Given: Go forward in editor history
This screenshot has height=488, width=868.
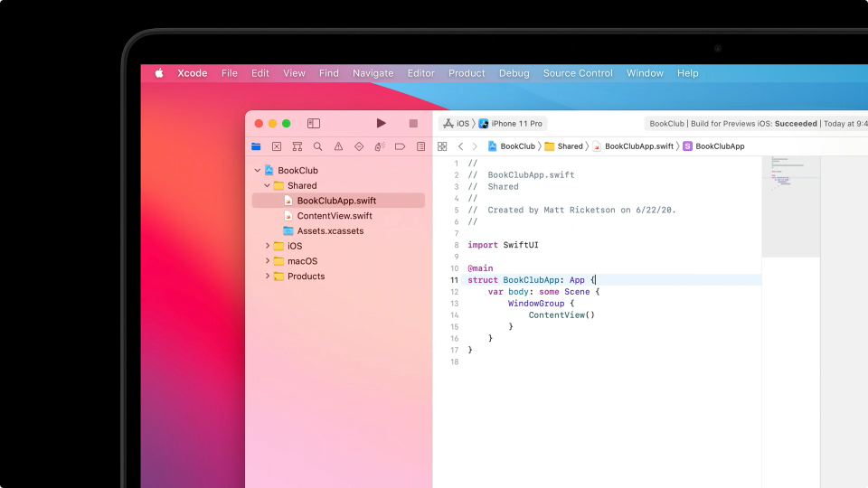Looking at the screenshot, I should (475, 146).
